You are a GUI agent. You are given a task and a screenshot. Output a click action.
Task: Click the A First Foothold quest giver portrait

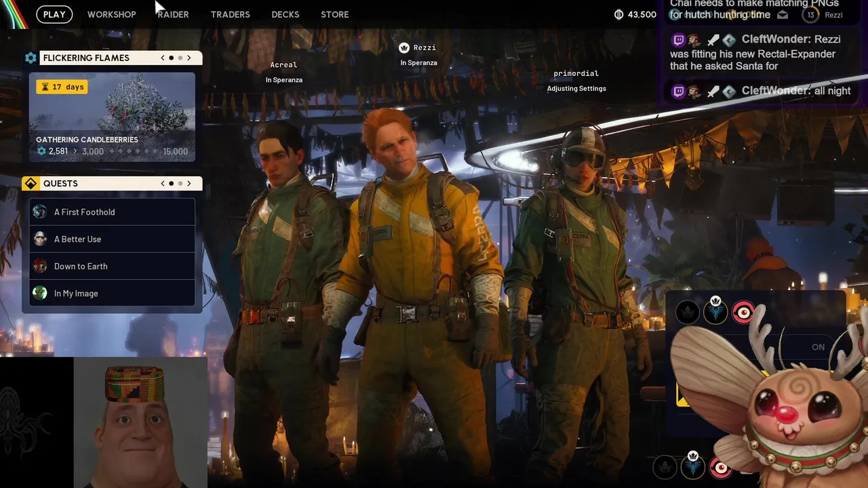coord(40,212)
